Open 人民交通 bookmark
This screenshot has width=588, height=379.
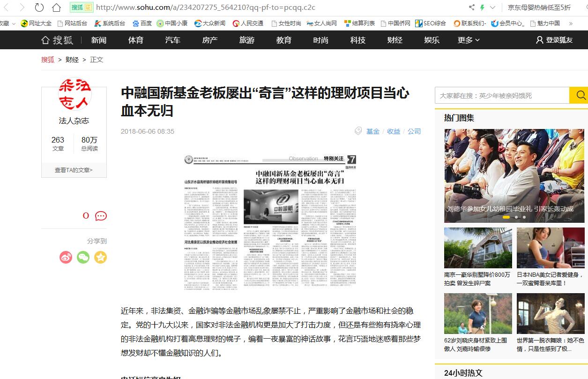(x=248, y=23)
